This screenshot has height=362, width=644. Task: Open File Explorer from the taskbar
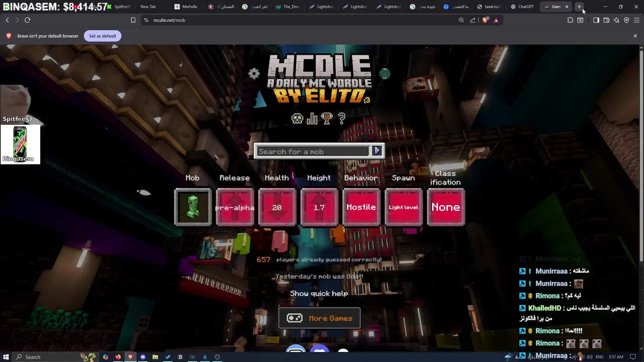(x=155, y=357)
